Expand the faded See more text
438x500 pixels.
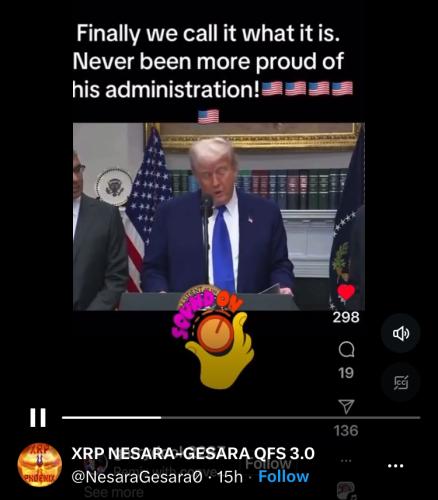click(x=114, y=492)
